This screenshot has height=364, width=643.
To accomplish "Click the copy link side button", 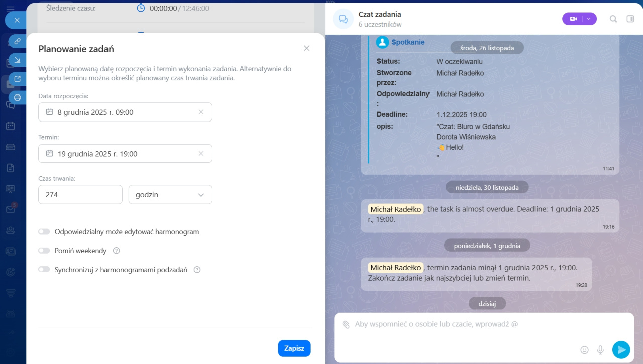I will [x=18, y=41].
